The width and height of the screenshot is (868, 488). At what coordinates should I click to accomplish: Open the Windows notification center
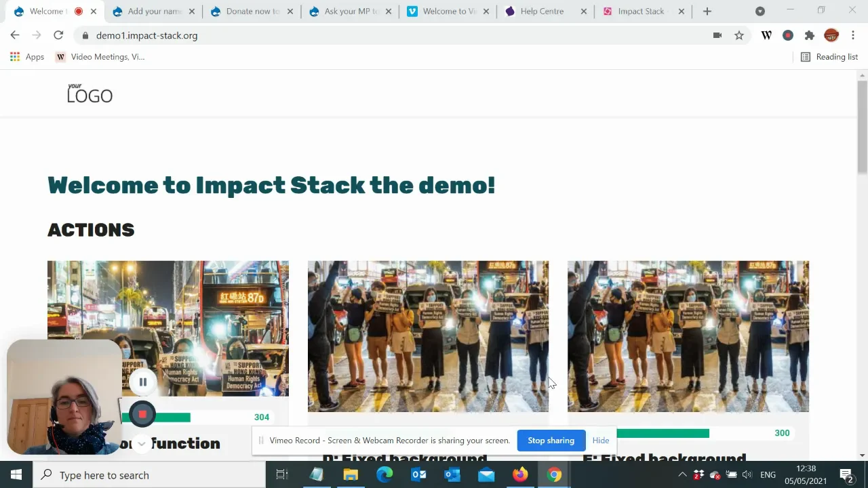point(846,475)
